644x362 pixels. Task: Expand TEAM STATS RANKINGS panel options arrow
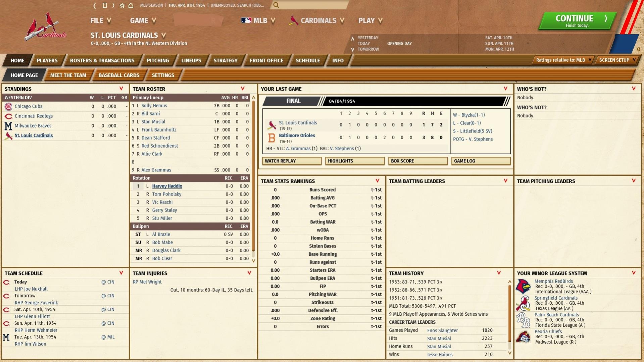point(377,180)
